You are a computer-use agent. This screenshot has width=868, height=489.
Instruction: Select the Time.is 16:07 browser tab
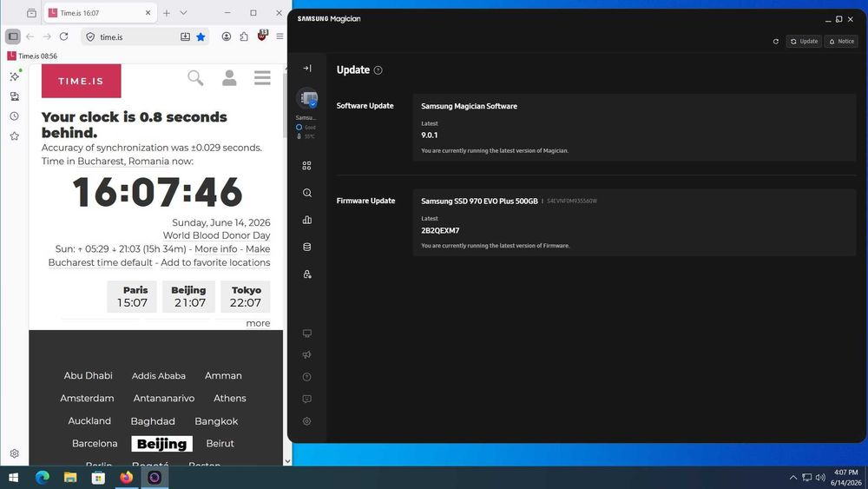pyautogui.click(x=100, y=13)
